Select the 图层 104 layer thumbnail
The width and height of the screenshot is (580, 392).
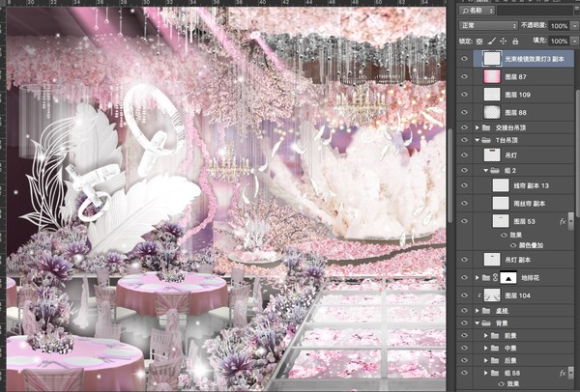click(x=492, y=295)
